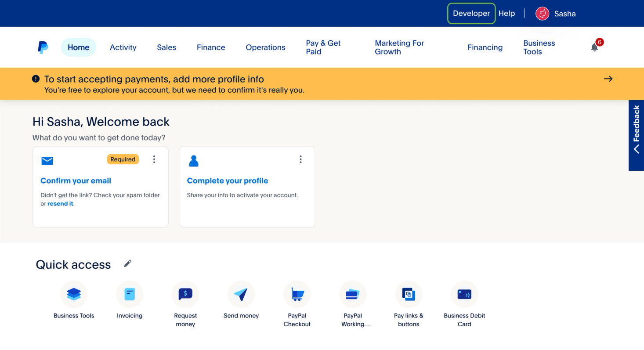Click the Help link in top bar

click(x=507, y=14)
